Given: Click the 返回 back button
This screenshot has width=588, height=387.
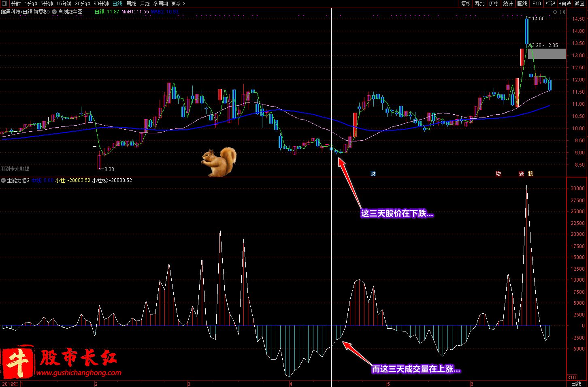Looking at the screenshot, I should [579, 4].
